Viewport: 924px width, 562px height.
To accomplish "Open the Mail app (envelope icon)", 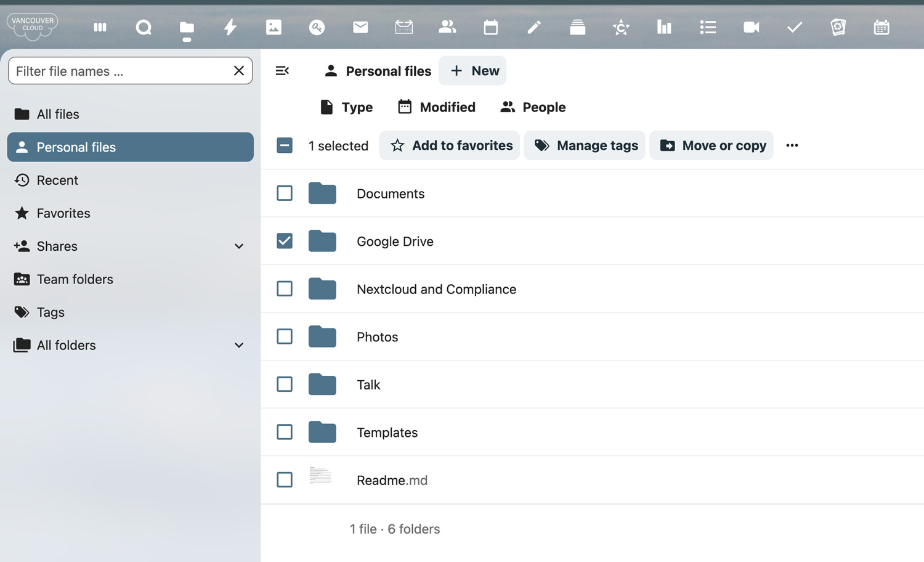I will click(x=360, y=27).
